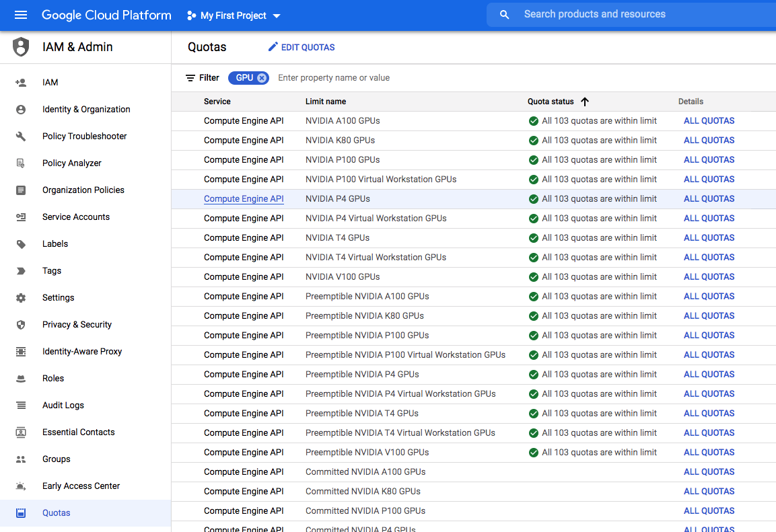Click the Identity & Organization icon

21,109
